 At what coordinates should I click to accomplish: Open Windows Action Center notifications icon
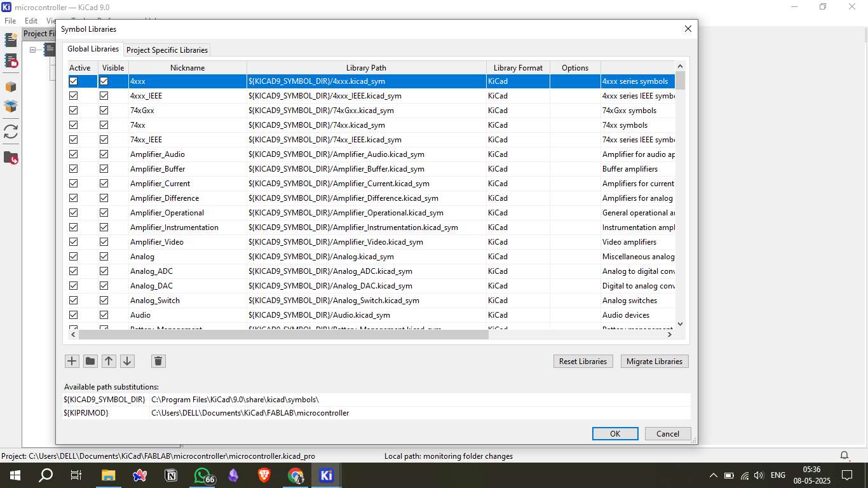pos(846,475)
